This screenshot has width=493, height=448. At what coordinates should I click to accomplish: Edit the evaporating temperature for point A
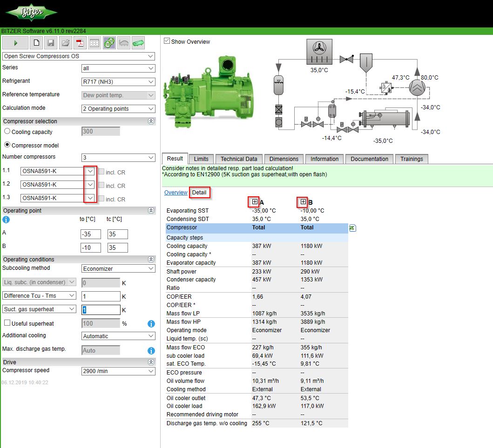click(90, 234)
